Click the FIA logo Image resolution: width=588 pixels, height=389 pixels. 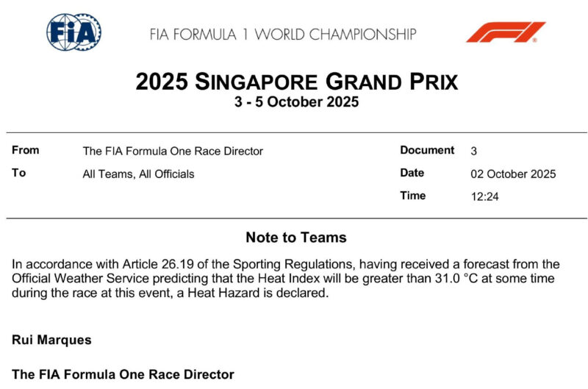point(74,32)
